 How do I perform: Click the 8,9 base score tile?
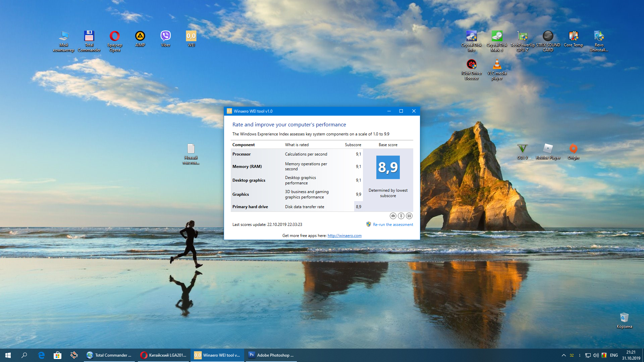click(388, 167)
